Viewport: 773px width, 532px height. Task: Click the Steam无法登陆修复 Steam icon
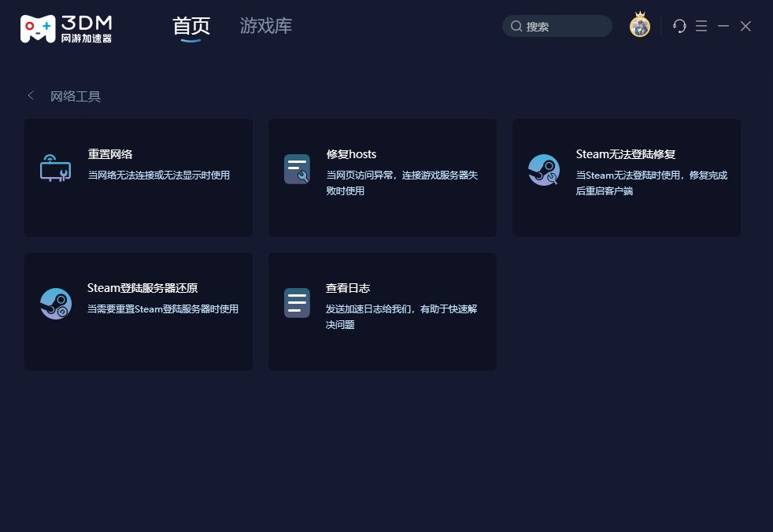pyautogui.click(x=544, y=170)
